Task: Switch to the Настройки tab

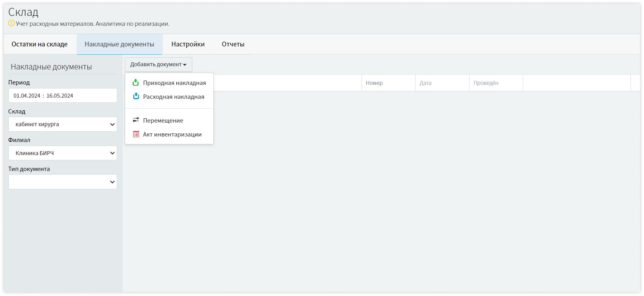Action: click(188, 44)
